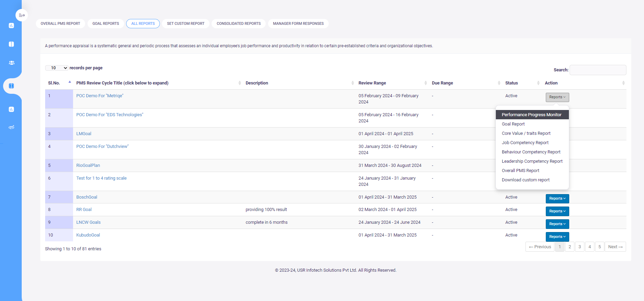Viewport: 644px width, 301px height.
Task: Select Overall PMS Report entry
Action: click(x=532, y=171)
